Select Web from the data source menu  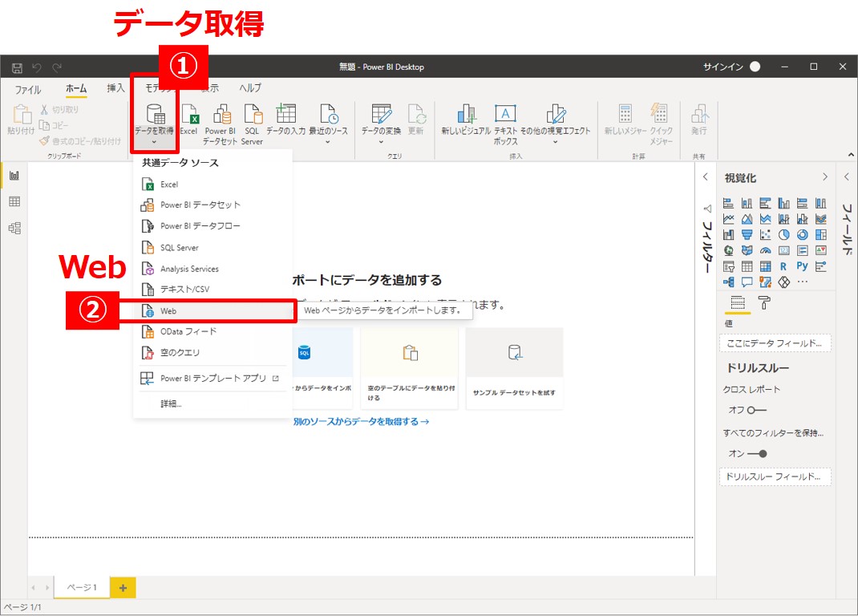(168, 310)
